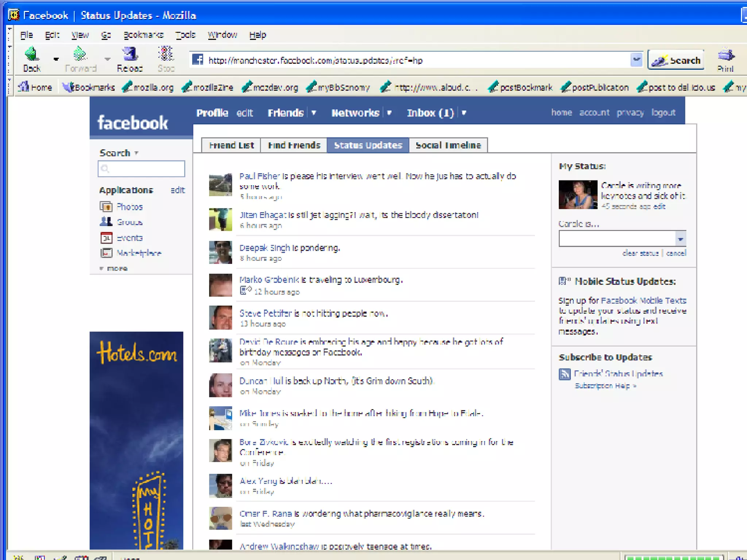Open the status text box dropdown arrow
This screenshot has height=560, width=747.
click(680, 239)
